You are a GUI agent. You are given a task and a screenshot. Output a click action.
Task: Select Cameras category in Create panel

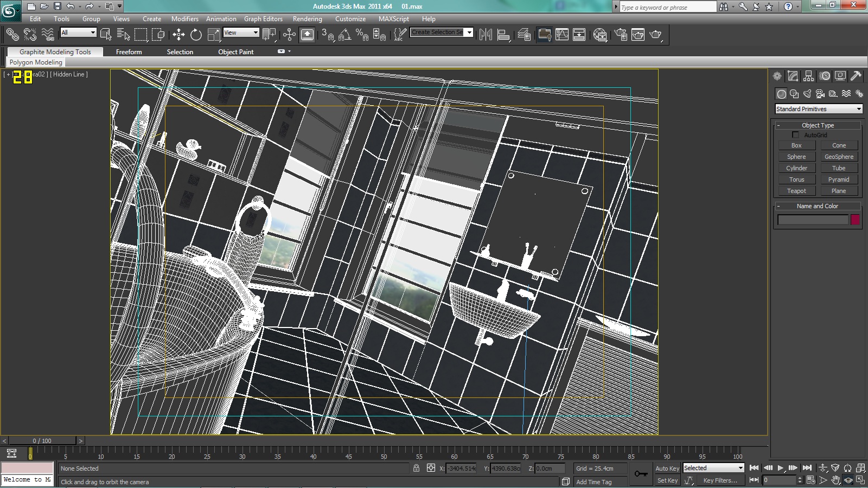(820, 94)
